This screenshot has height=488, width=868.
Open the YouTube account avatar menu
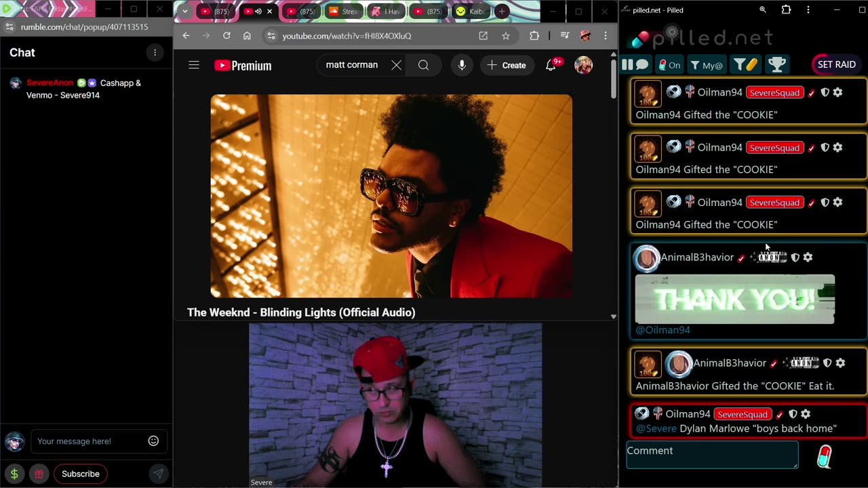(x=583, y=65)
